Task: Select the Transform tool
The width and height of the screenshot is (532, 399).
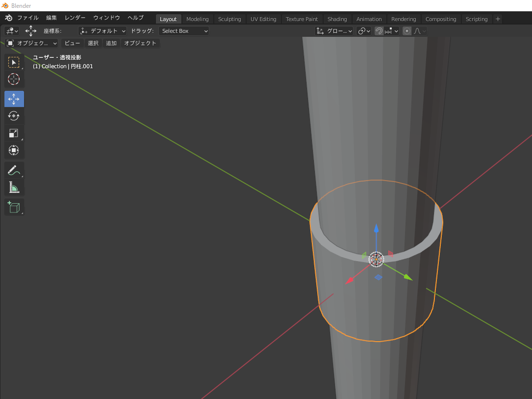Action: tap(14, 150)
